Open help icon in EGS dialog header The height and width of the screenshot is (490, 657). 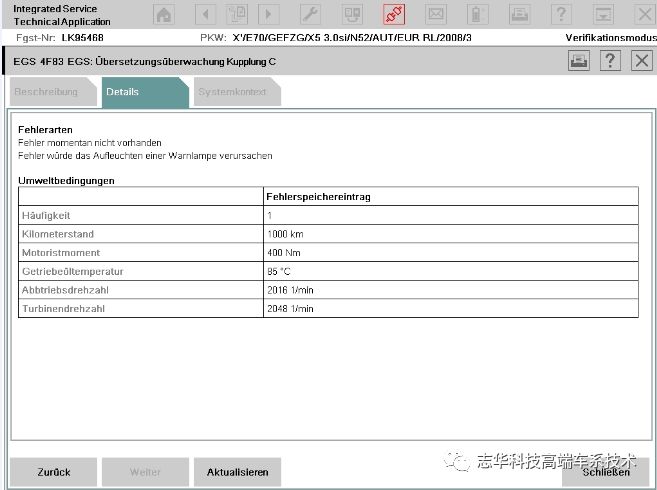click(x=609, y=61)
